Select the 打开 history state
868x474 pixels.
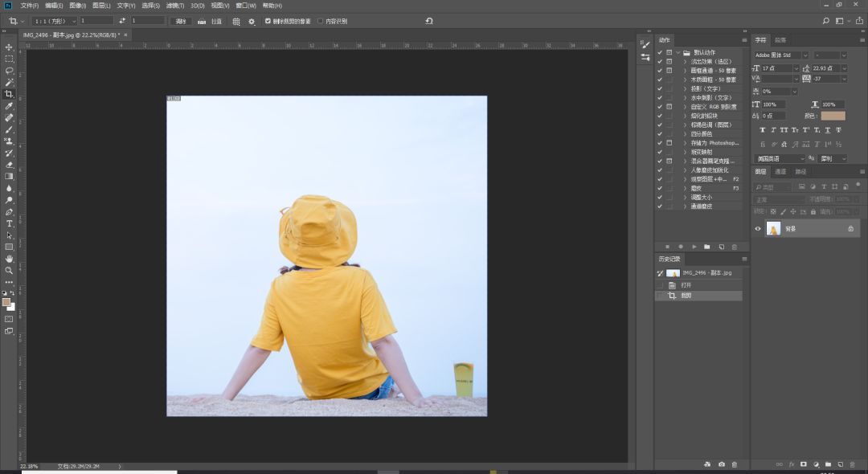(686, 285)
